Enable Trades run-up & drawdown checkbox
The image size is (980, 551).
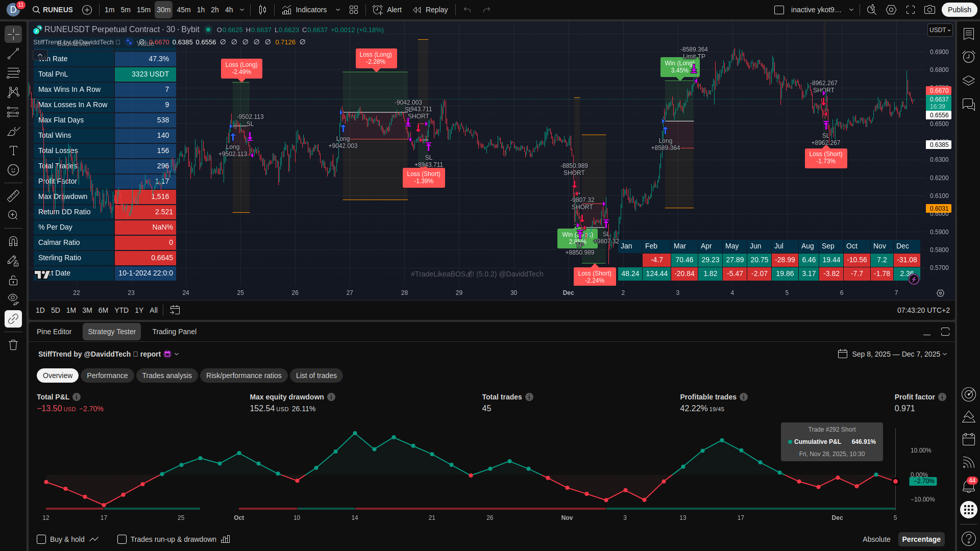[x=122, y=539]
